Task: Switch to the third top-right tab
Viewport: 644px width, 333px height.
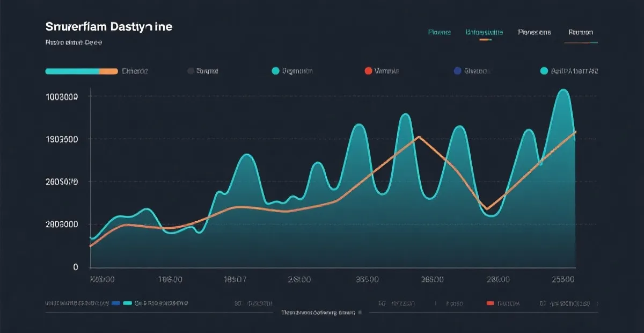Action: 534,32
